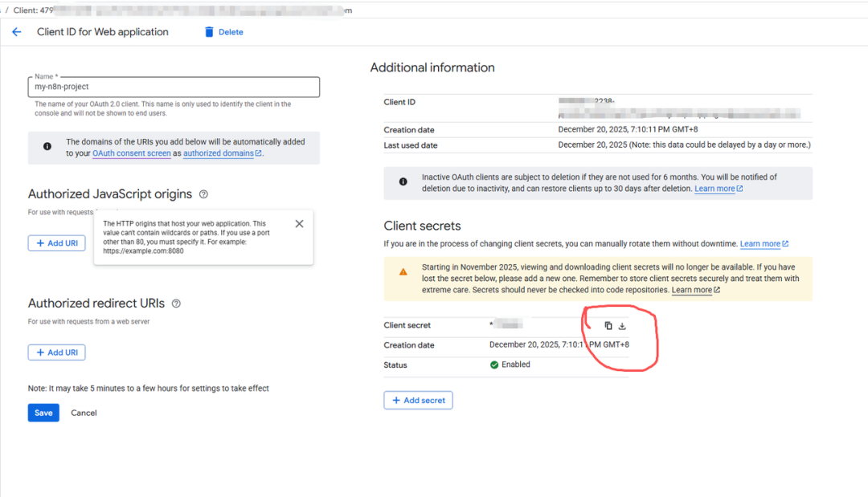The width and height of the screenshot is (868, 497).
Task: Download the client secret file
Action: coord(622,326)
